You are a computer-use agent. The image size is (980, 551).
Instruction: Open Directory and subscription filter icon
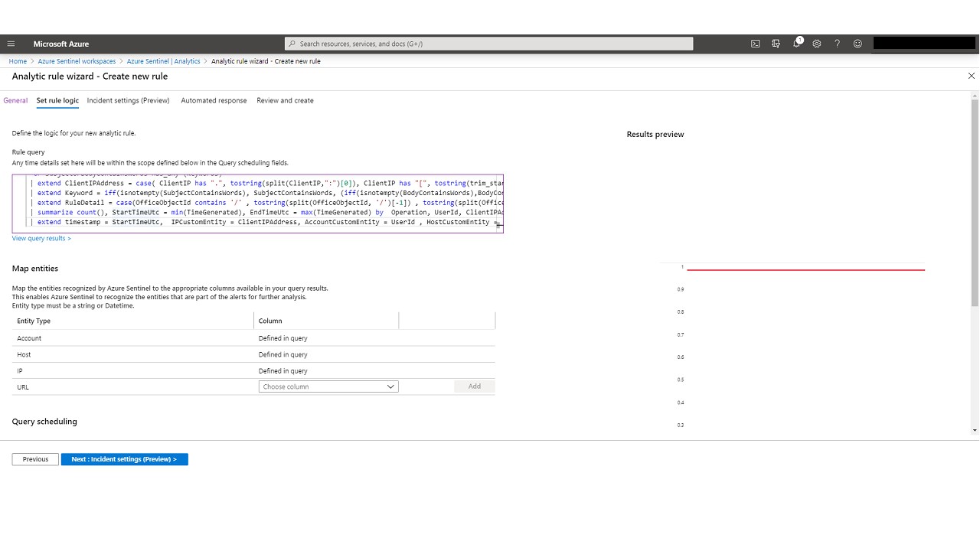pyautogui.click(x=776, y=44)
